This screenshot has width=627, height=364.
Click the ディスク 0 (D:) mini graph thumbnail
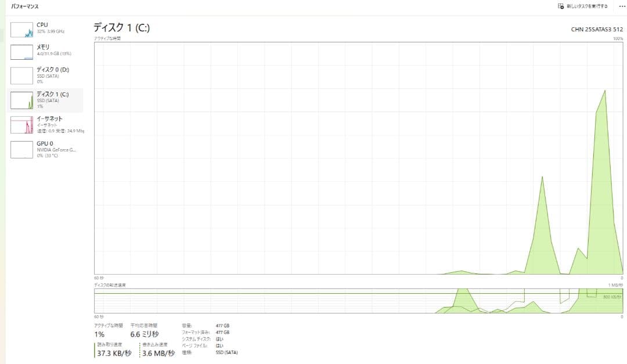[22, 75]
